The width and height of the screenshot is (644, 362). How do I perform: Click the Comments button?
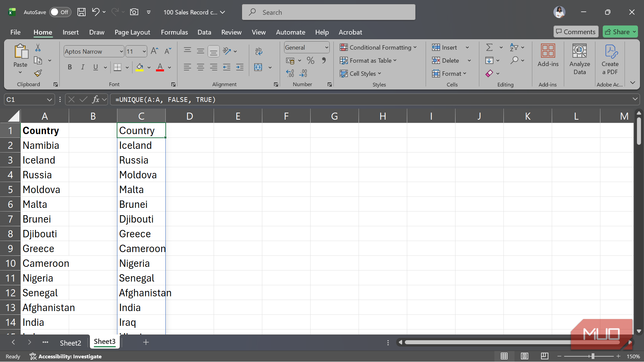(x=576, y=32)
